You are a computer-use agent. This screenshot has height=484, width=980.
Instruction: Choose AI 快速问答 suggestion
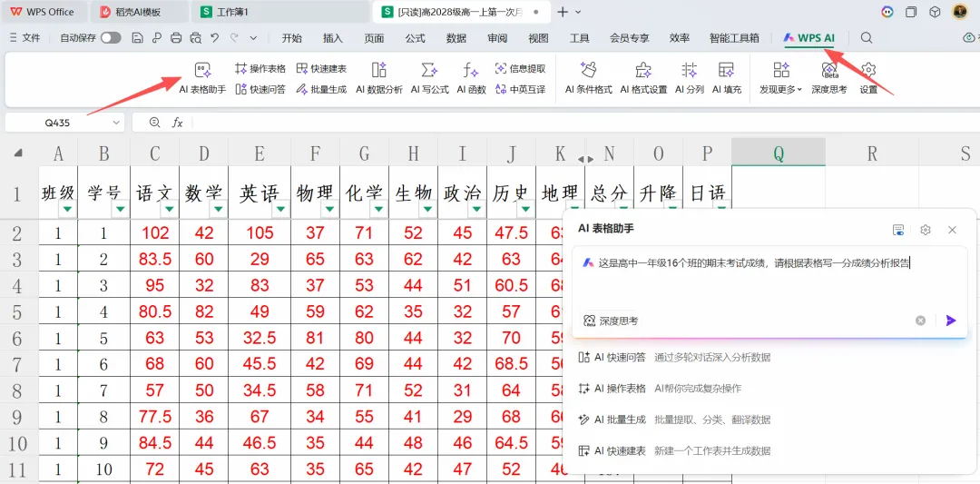tap(674, 357)
